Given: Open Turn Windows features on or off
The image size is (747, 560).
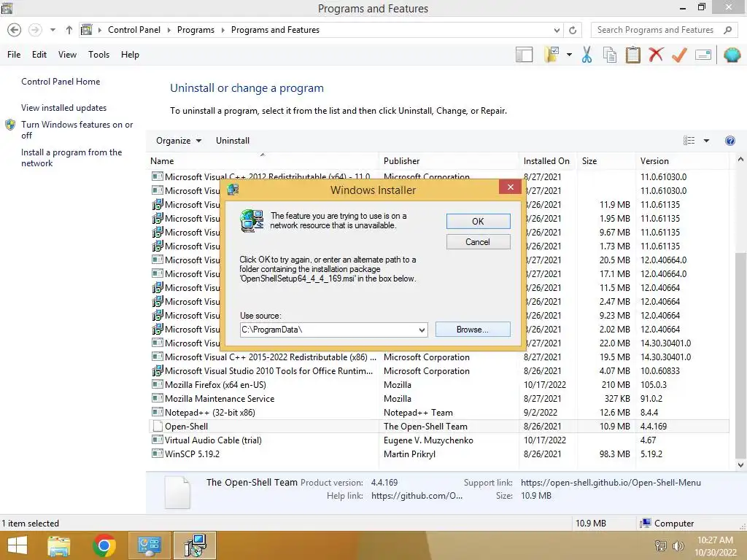Looking at the screenshot, I should 77,130.
